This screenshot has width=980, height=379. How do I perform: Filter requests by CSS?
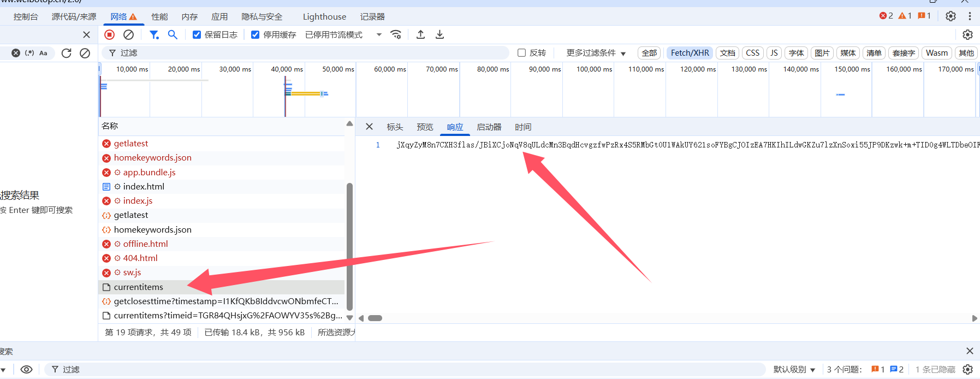(753, 53)
